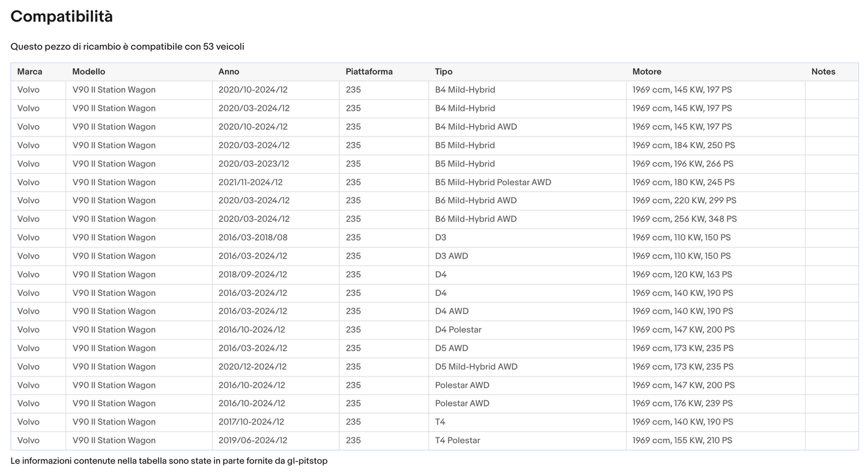Viewport: 868px width, 472px height.
Task: Select the 256 KW, 348 PS engine cell
Action: (x=684, y=219)
